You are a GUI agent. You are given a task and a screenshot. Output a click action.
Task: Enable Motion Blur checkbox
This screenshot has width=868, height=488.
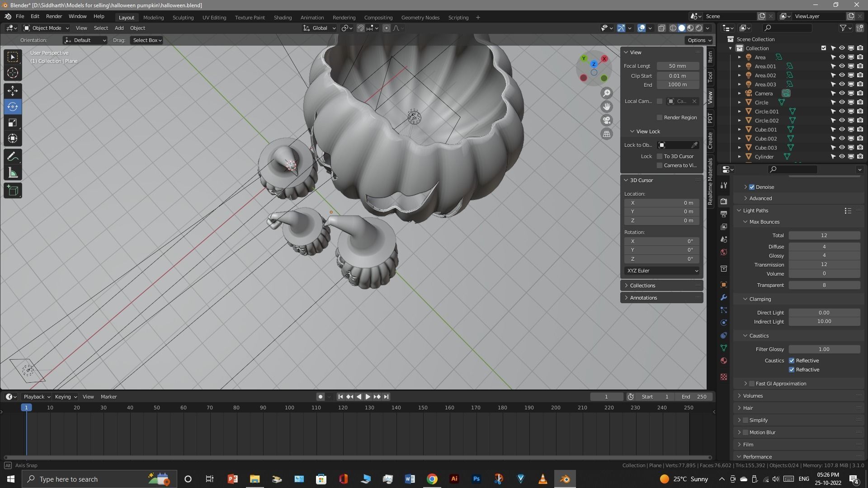pyautogui.click(x=745, y=432)
